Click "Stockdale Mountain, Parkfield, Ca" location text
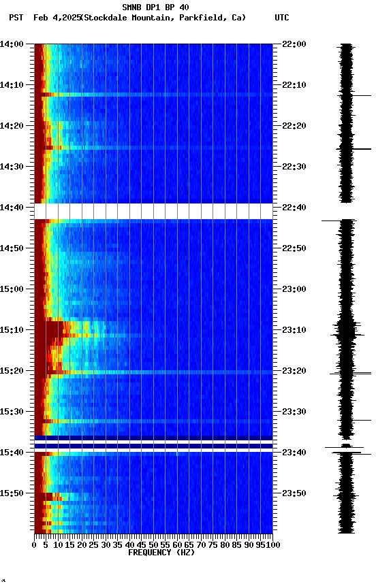 (x=163, y=18)
